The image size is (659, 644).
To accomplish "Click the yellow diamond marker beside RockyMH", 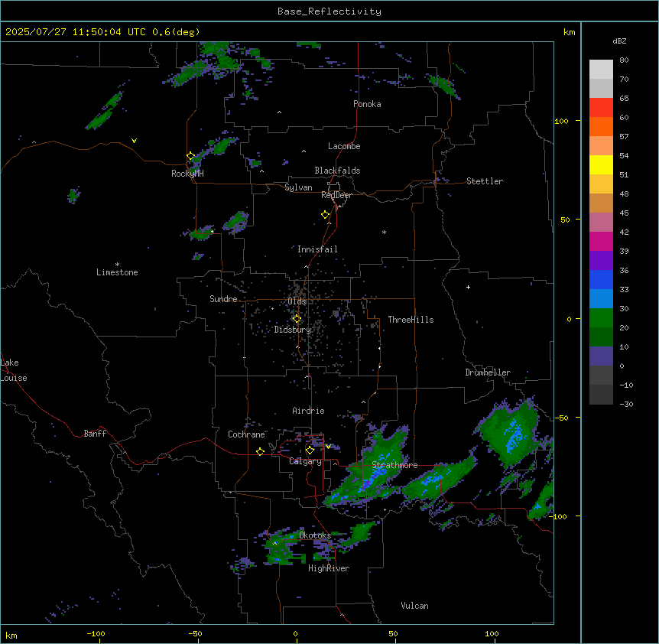I will 190,156.
